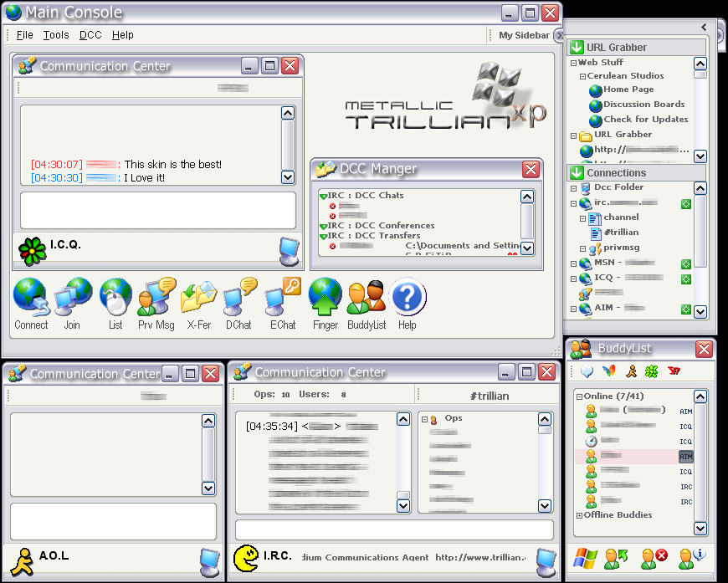Click the sidebar collapse arrow
The height and width of the screenshot is (583, 728).
[x=705, y=27]
